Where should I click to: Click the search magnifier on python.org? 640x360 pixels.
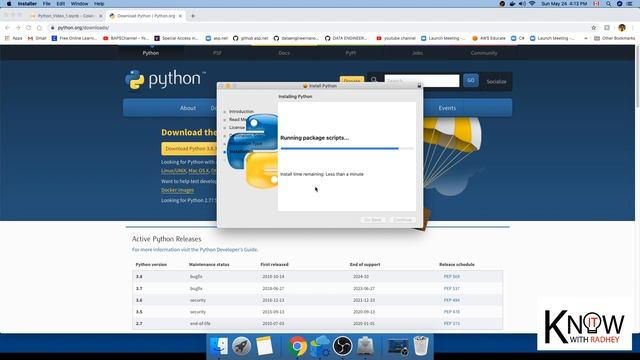pos(374,80)
